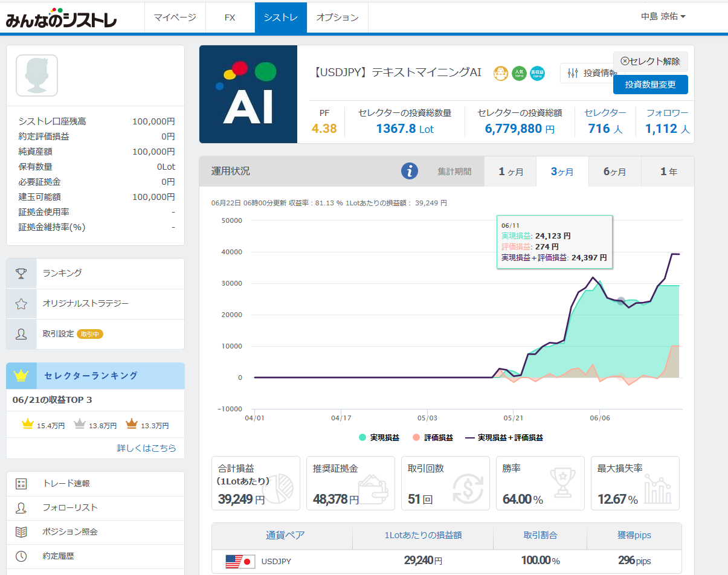Sort by the 通貨ペア column header
This screenshot has height=575, width=728.
tap(285, 535)
